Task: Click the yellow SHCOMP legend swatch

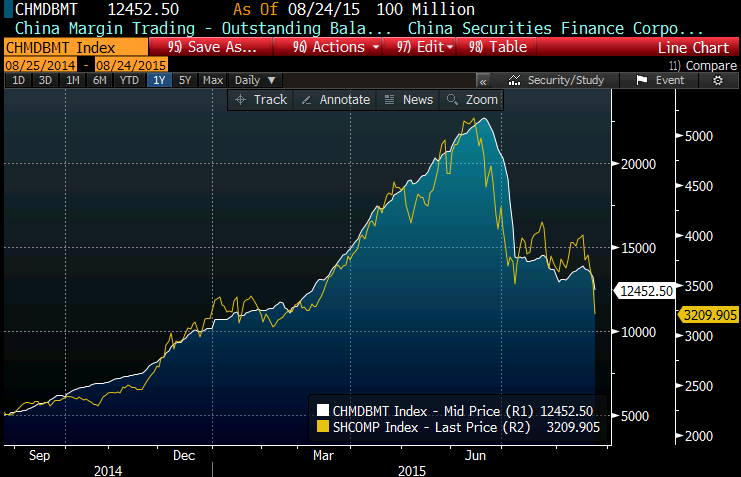Action: point(323,426)
